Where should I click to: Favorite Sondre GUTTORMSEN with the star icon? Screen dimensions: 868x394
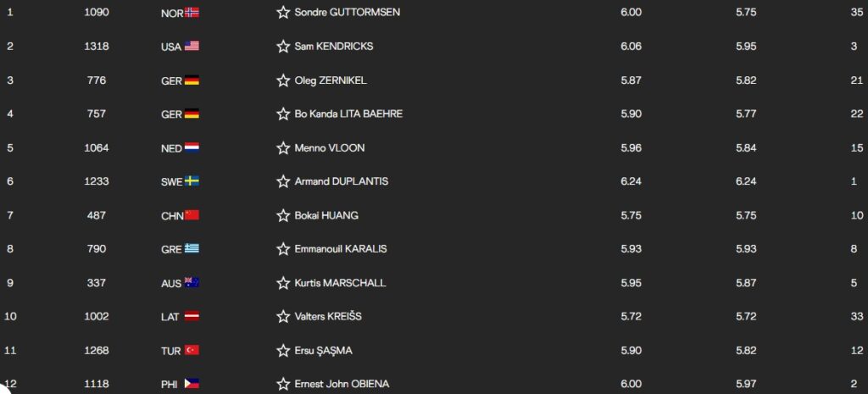click(x=283, y=12)
